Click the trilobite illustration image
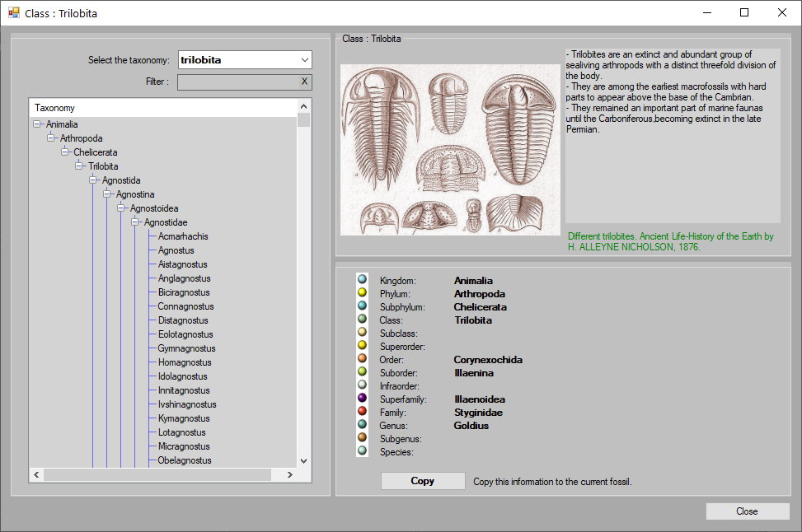The height and width of the screenshot is (532, 802). pyautogui.click(x=450, y=150)
